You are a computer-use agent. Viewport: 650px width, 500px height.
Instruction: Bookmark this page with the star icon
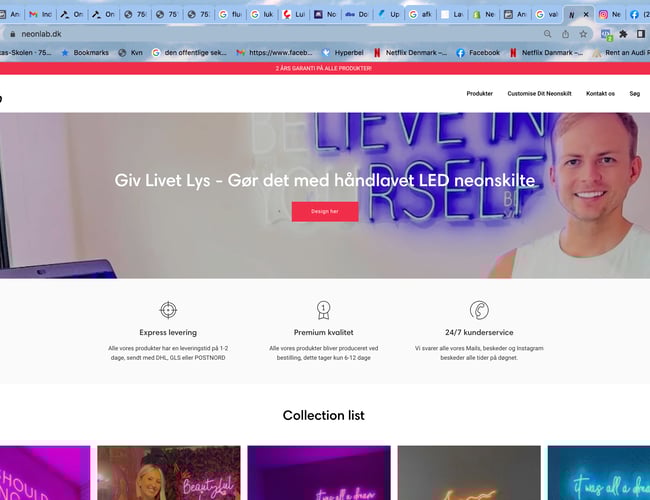click(x=583, y=34)
